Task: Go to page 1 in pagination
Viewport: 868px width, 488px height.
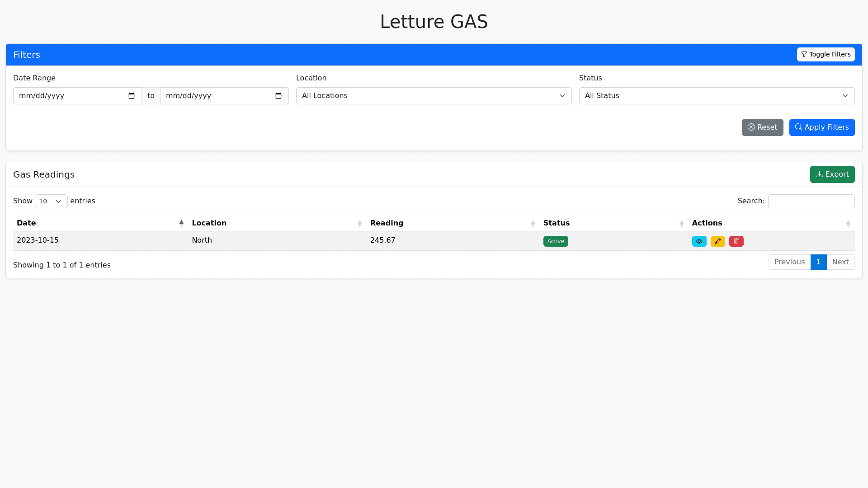Action: [818, 262]
